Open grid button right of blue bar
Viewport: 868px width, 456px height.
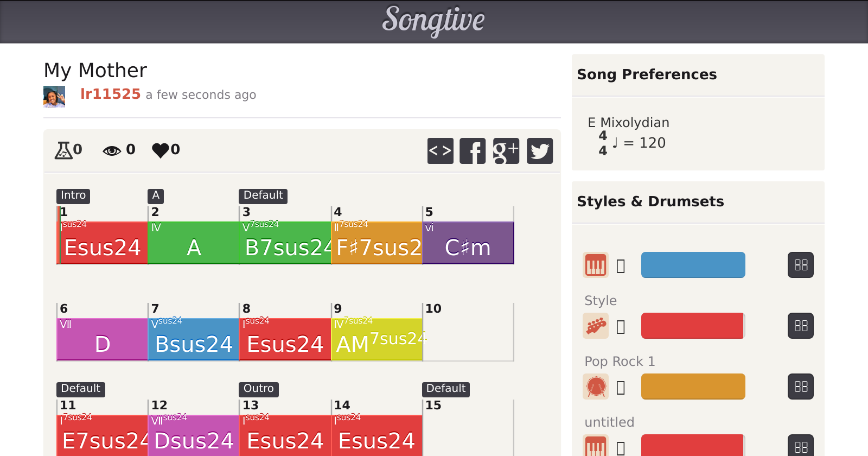[x=800, y=265]
